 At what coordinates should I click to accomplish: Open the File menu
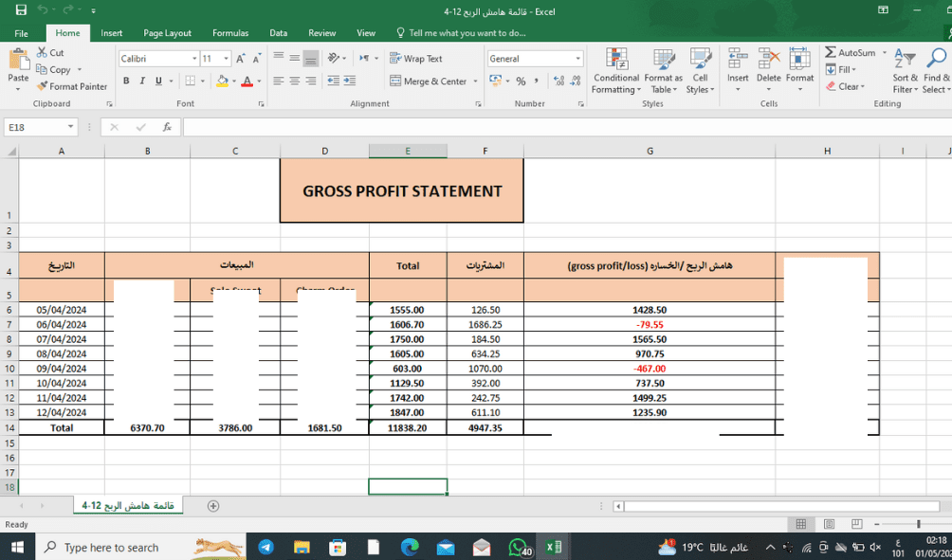[x=21, y=33]
